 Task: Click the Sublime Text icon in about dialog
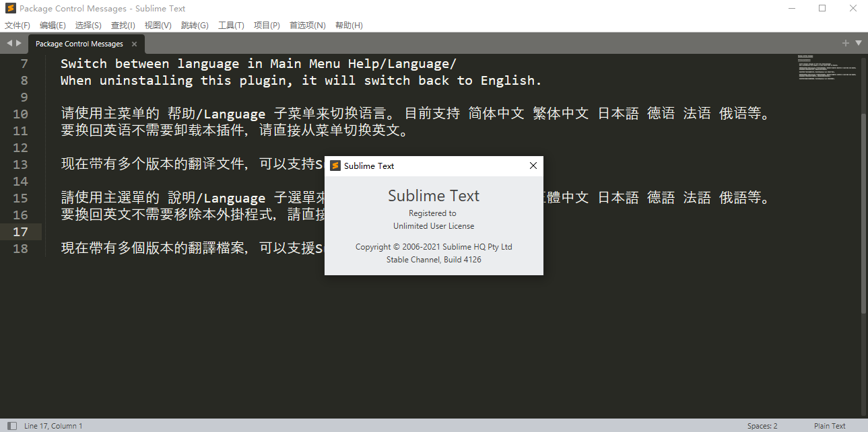[335, 166]
